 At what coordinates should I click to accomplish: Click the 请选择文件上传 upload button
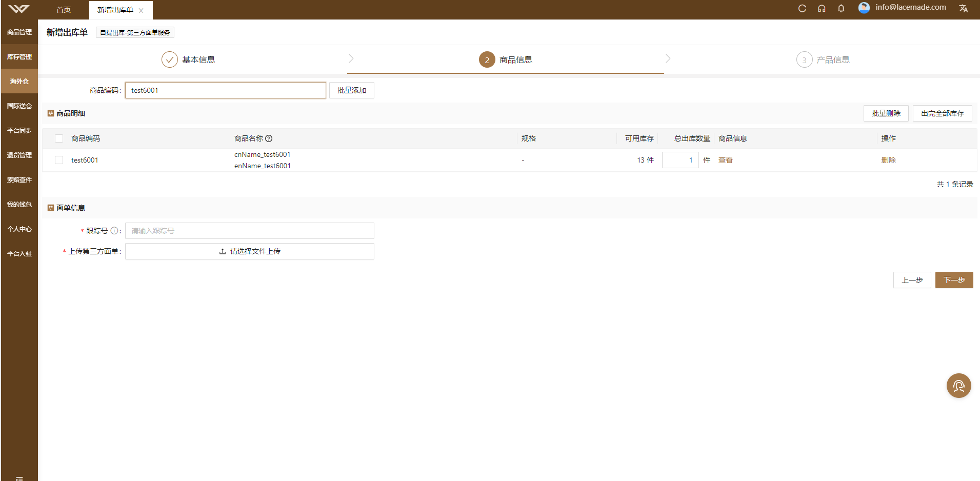[250, 251]
